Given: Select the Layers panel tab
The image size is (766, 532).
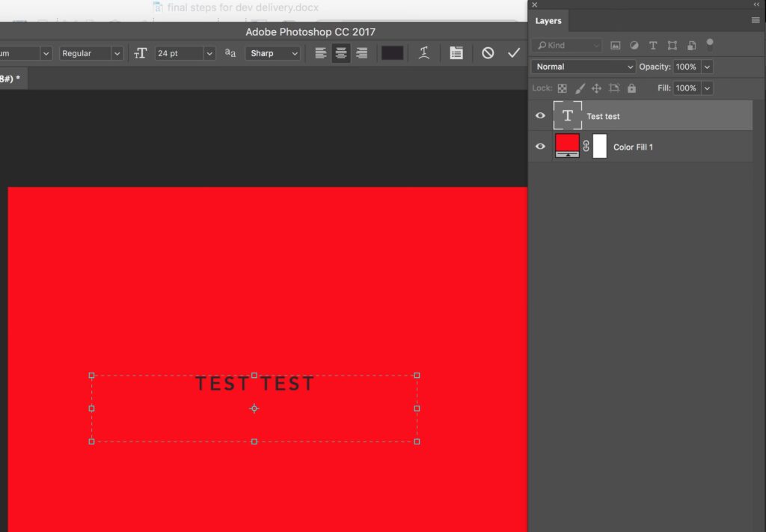Looking at the screenshot, I should point(548,21).
